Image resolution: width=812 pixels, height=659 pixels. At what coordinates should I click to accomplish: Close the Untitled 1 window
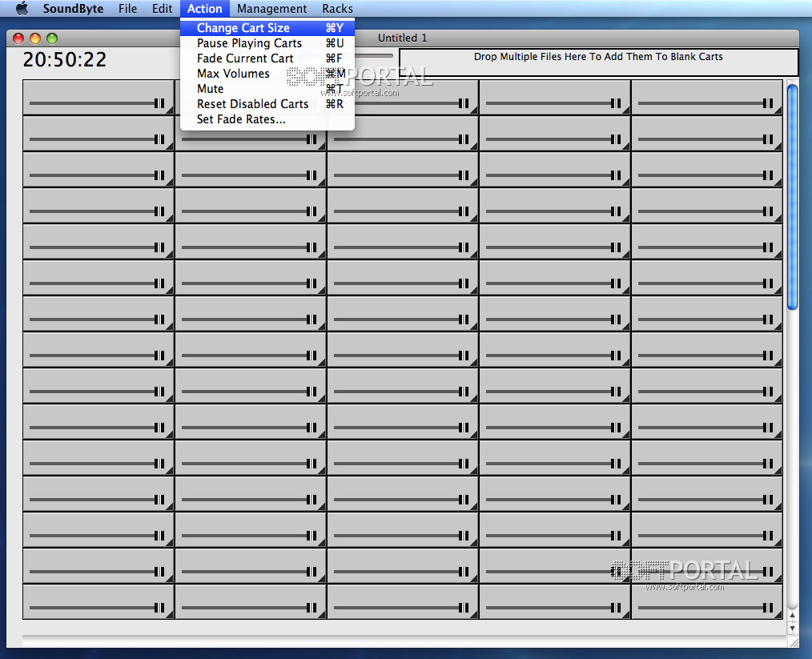(x=18, y=38)
